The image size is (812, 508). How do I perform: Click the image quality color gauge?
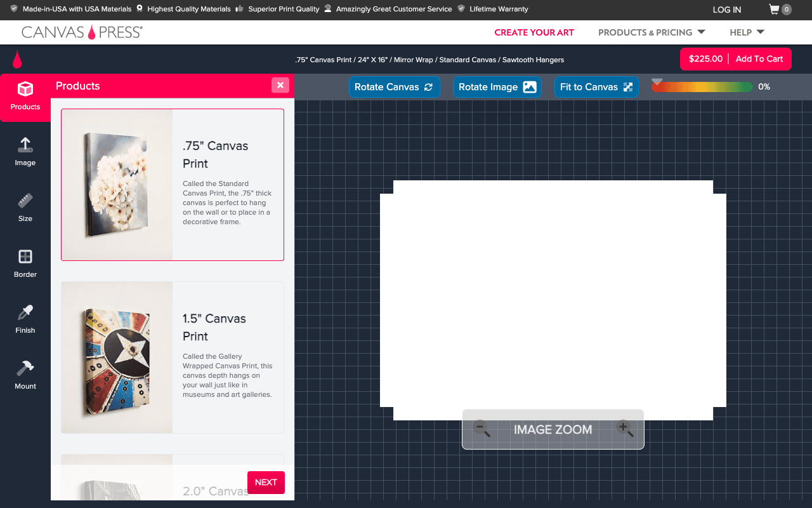pyautogui.click(x=702, y=87)
